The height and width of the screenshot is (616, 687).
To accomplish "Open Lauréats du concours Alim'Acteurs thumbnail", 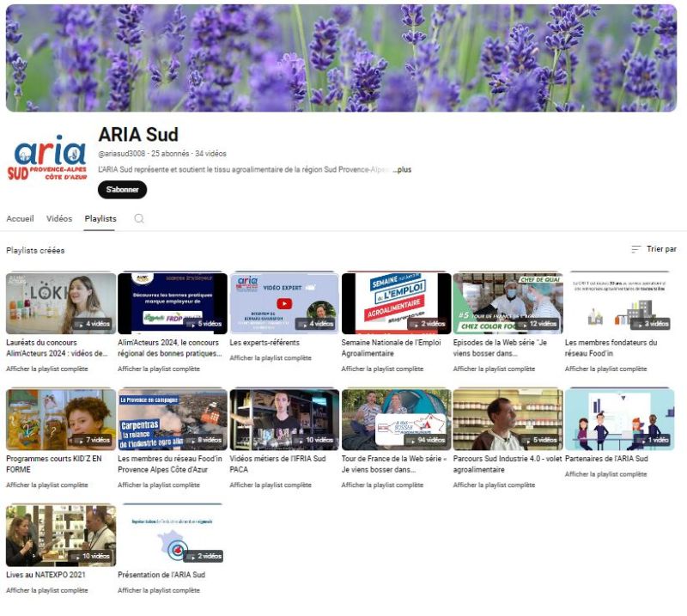I will click(61, 303).
